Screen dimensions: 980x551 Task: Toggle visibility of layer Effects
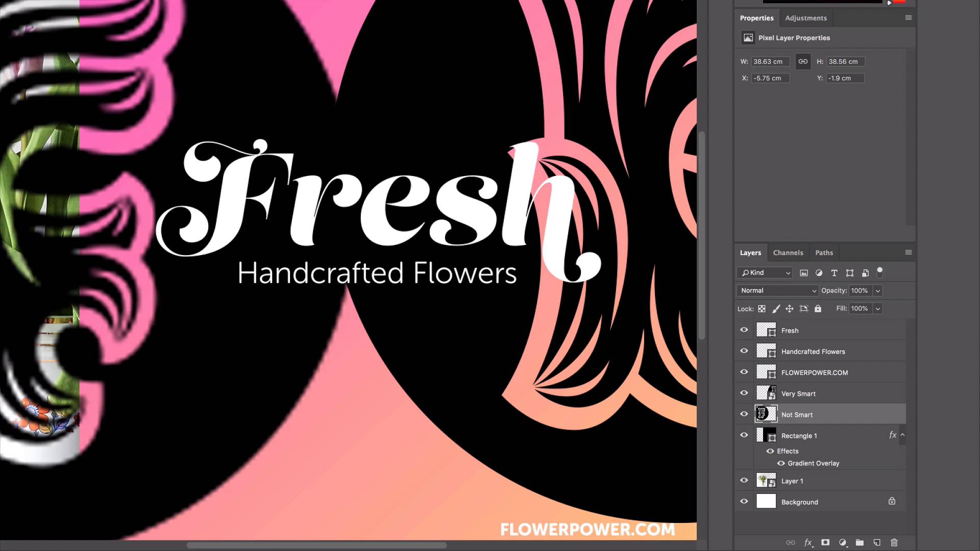(x=770, y=451)
